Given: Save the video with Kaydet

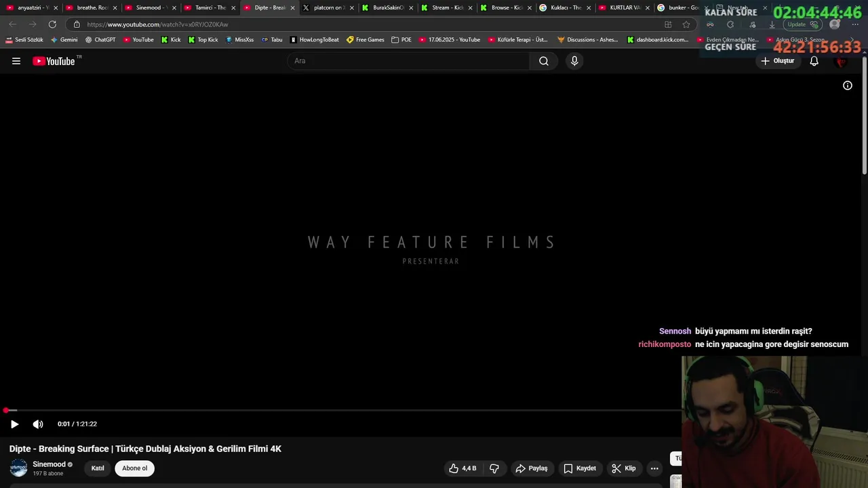Looking at the screenshot, I should tap(580, 468).
